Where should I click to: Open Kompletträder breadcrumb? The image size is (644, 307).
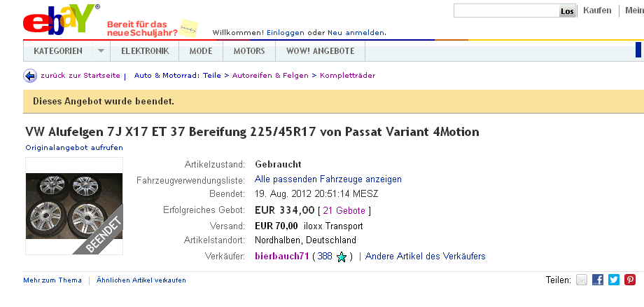click(x=347, y=76)
